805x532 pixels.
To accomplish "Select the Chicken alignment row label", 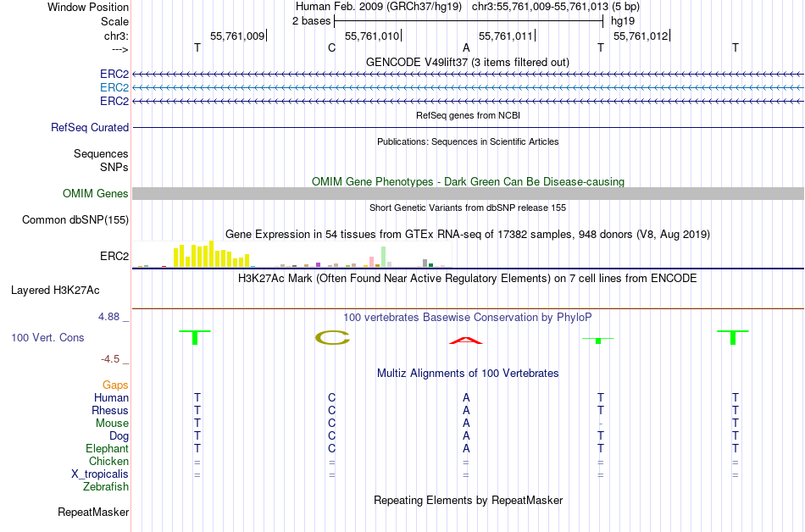I will (108, 461).
